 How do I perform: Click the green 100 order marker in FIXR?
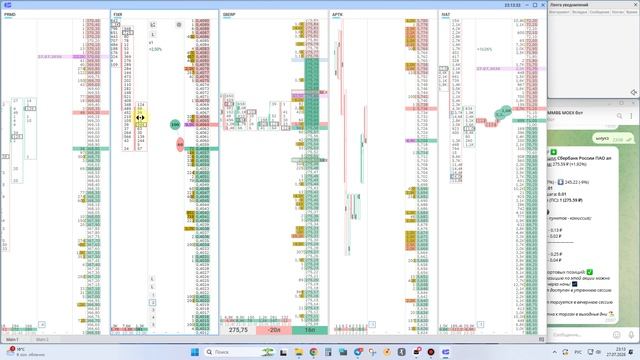point(175,124)
